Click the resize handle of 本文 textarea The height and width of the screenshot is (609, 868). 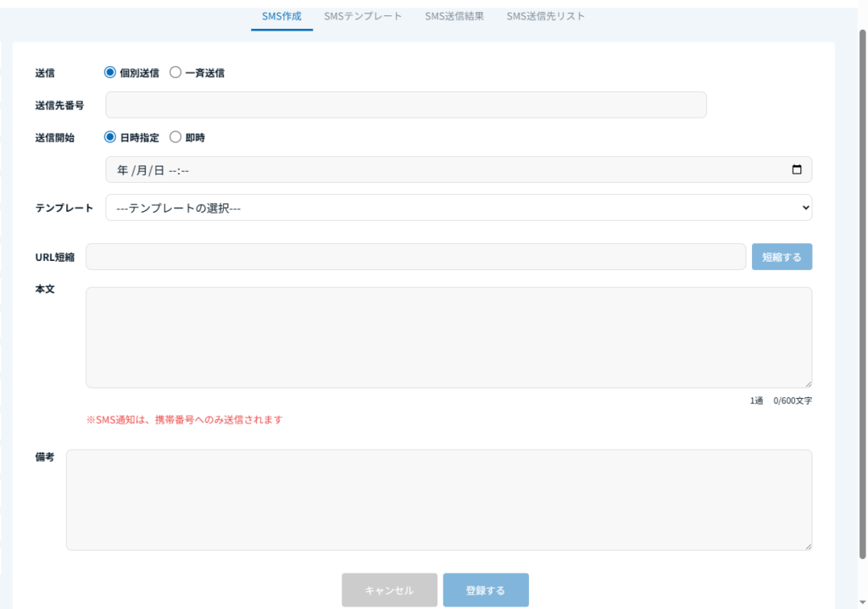[808, 384]
